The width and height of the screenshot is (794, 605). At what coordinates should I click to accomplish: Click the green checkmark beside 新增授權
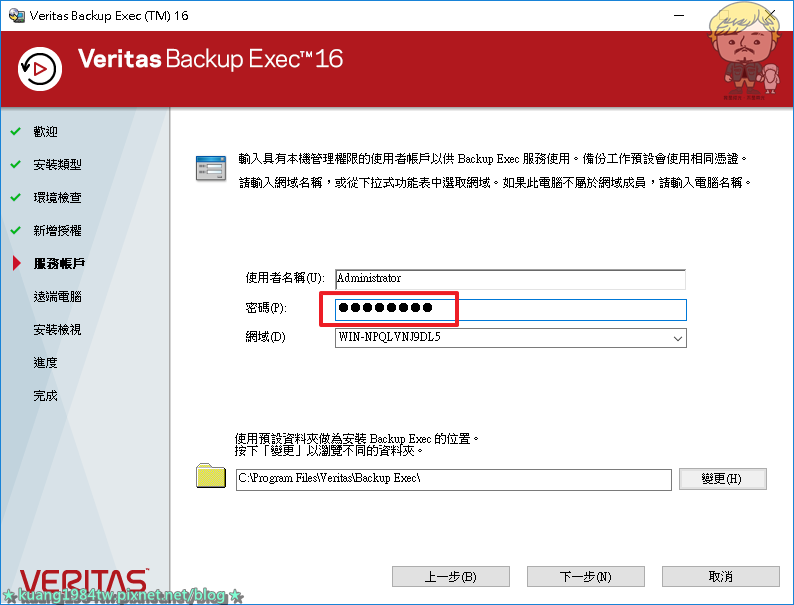(x=16, y=230)
